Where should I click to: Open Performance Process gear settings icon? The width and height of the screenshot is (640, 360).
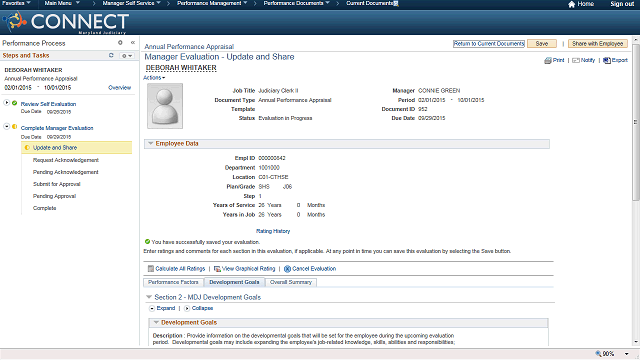tap(120, 42)
